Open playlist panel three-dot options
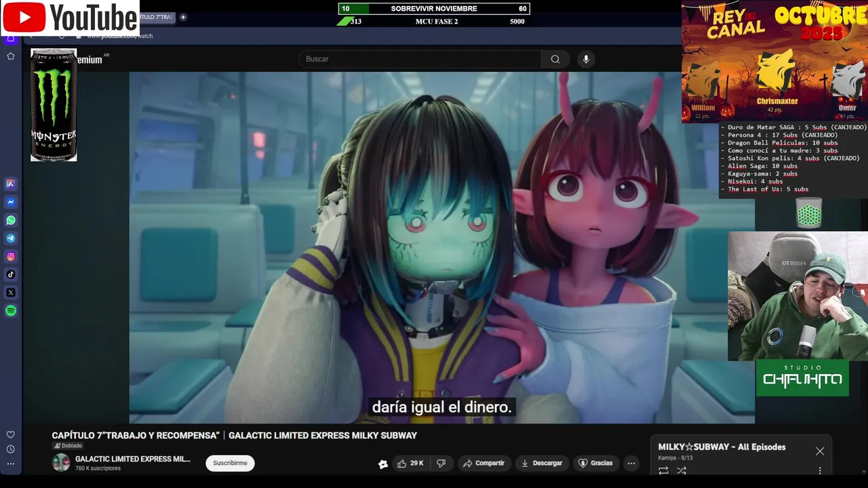Screen dimensions: 868x488 (x=820, y=470)
